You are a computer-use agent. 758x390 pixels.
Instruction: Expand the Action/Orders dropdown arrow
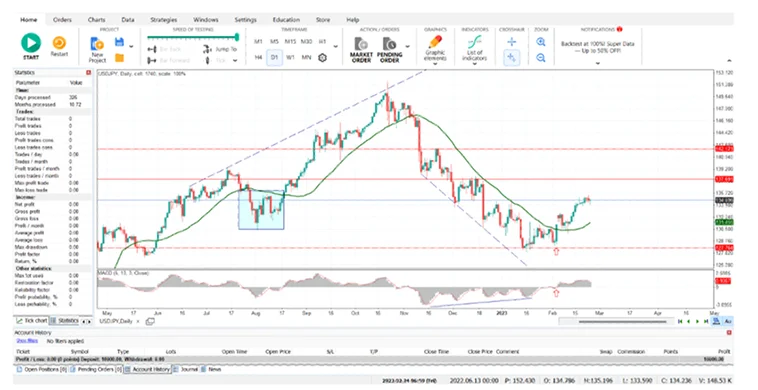tap(408, 47)
